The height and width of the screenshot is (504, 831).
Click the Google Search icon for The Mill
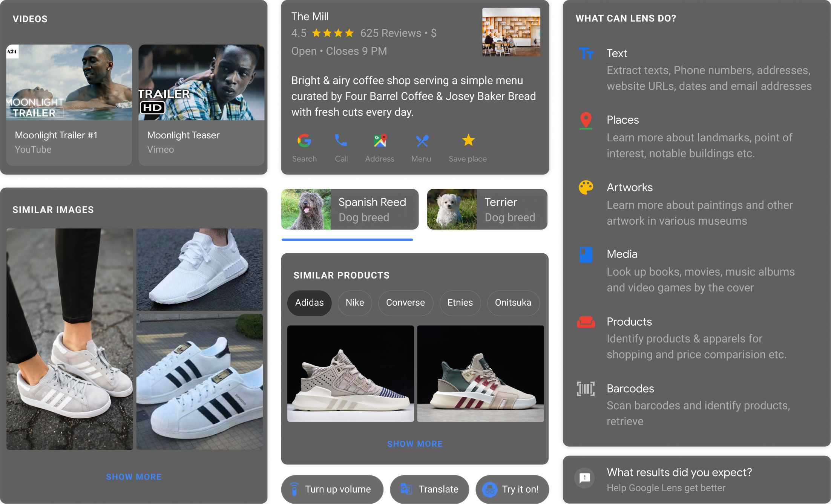pos(304,141)
